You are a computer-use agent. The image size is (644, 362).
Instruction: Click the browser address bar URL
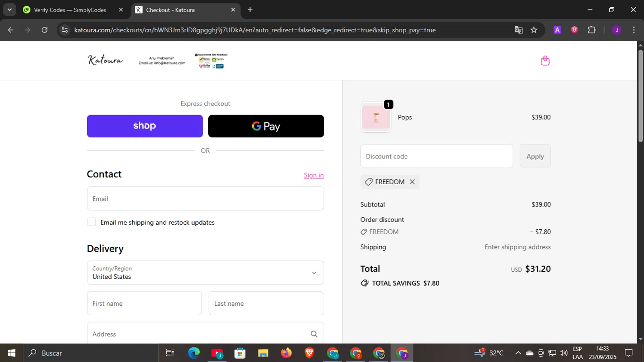coord(255,30)
